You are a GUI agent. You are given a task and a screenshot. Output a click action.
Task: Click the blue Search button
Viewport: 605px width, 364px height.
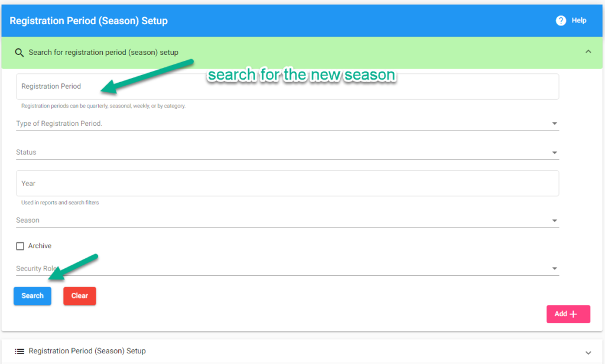coord(32,296)
